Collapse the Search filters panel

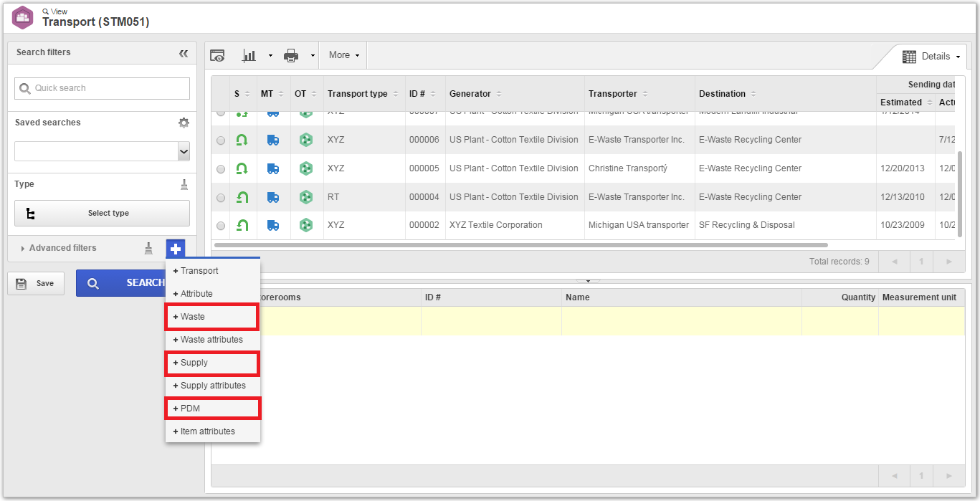(x=184, y=53)
